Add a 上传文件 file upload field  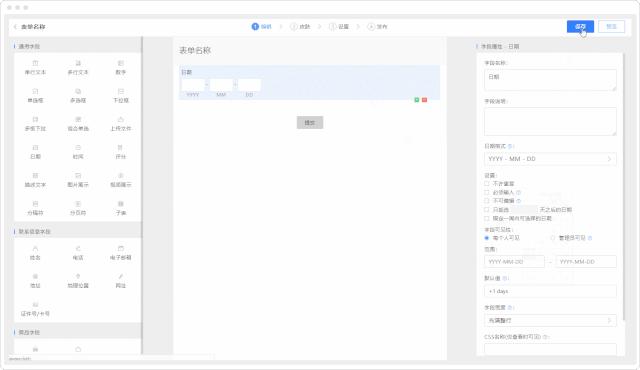pyautogui.click(x=120, y=124)
